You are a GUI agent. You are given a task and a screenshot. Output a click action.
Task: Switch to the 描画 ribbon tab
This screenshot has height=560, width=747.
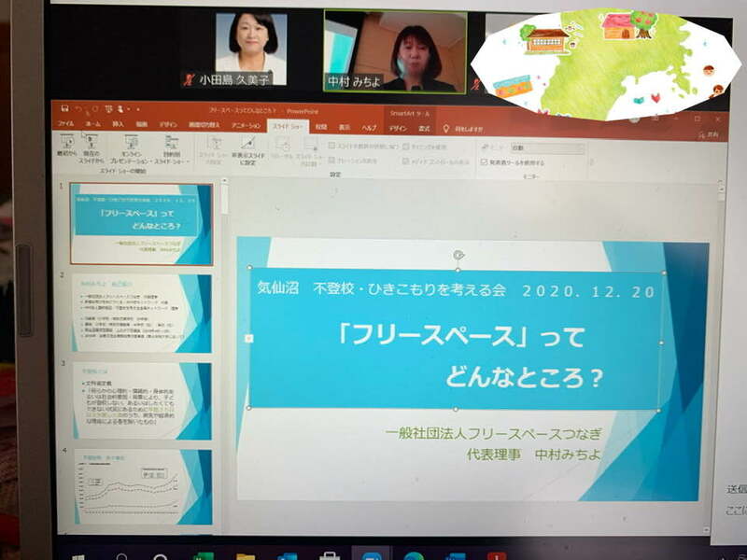coord(142,124)
